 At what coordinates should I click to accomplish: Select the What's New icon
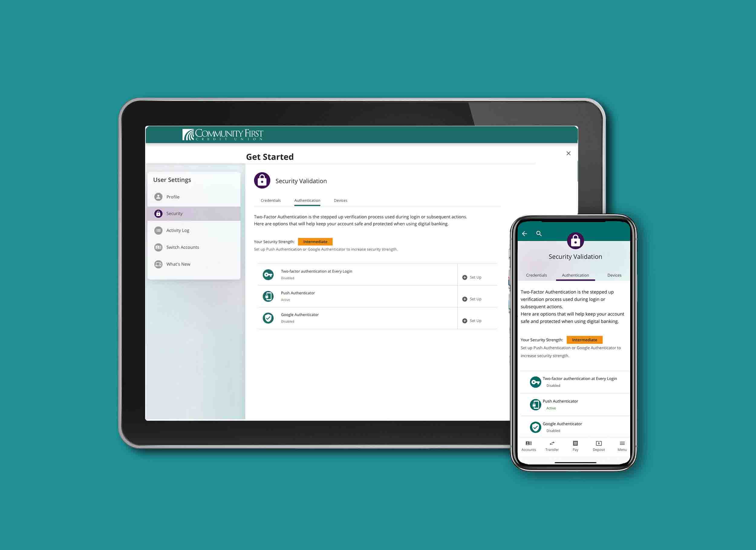pos(160,264)
